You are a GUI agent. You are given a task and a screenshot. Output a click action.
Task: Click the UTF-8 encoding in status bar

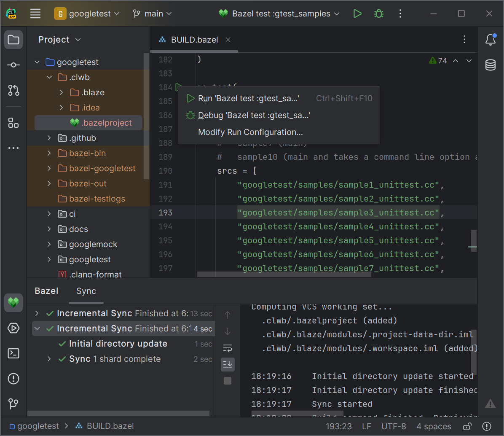tap(394, 426)
